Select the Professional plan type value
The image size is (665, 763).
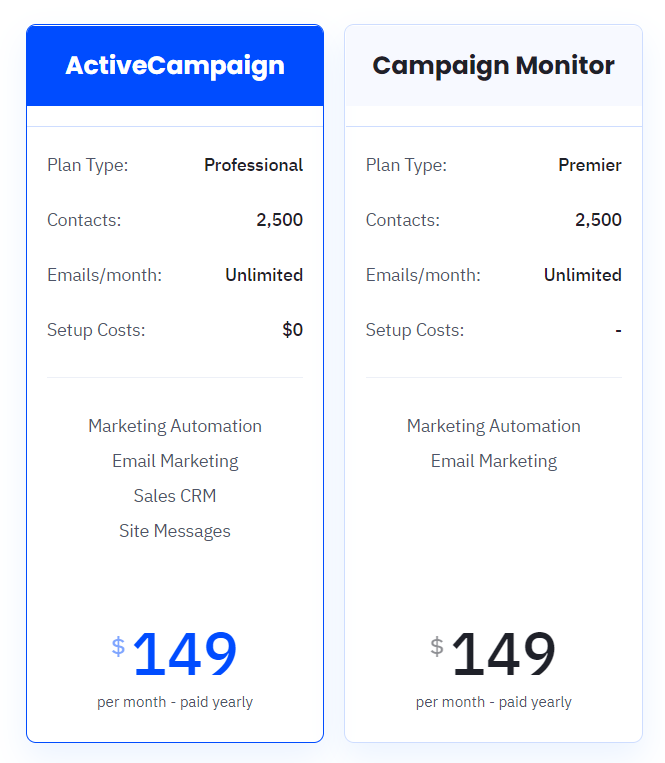(x=253, y=165)
